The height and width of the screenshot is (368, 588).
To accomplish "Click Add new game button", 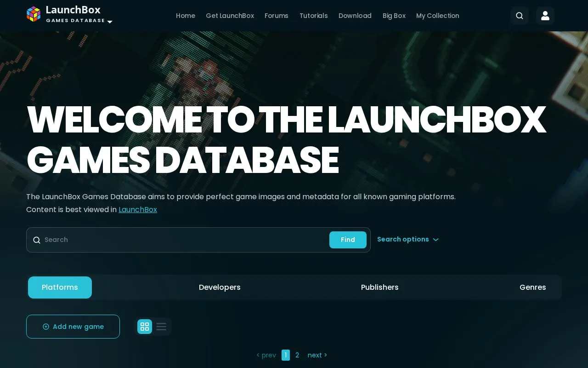I will coord(73,327).
